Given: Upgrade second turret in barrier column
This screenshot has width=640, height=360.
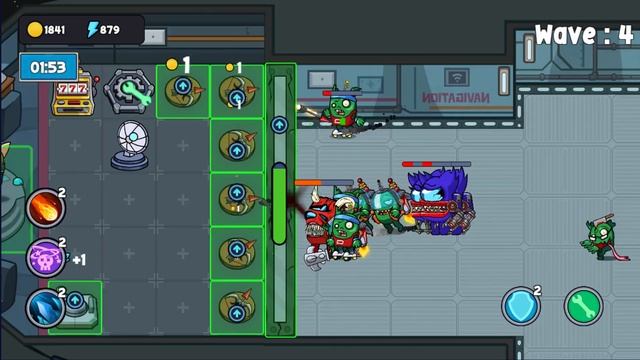Looking at the screenshot, I should 236,151.
